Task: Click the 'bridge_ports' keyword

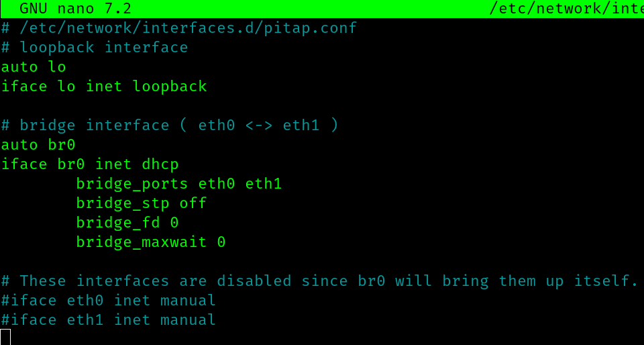Action: pos(132,184)
